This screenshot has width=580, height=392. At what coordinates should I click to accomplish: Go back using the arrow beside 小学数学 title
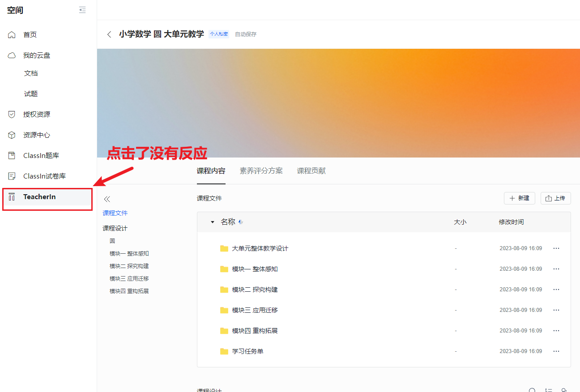click(109, 34)
